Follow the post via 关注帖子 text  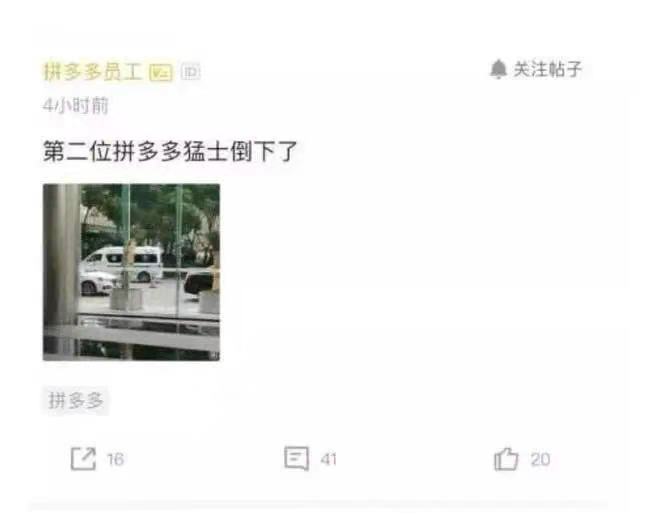coord(547,69)
